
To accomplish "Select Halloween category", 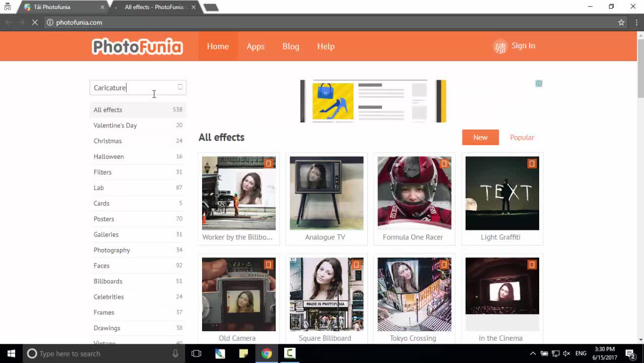I will tap(138, 156).
